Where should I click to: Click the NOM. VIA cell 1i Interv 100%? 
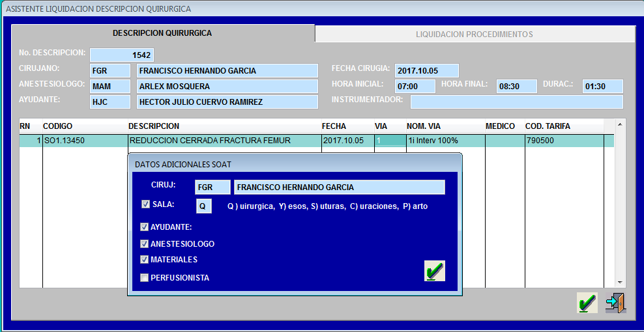[x=446, y=141]
